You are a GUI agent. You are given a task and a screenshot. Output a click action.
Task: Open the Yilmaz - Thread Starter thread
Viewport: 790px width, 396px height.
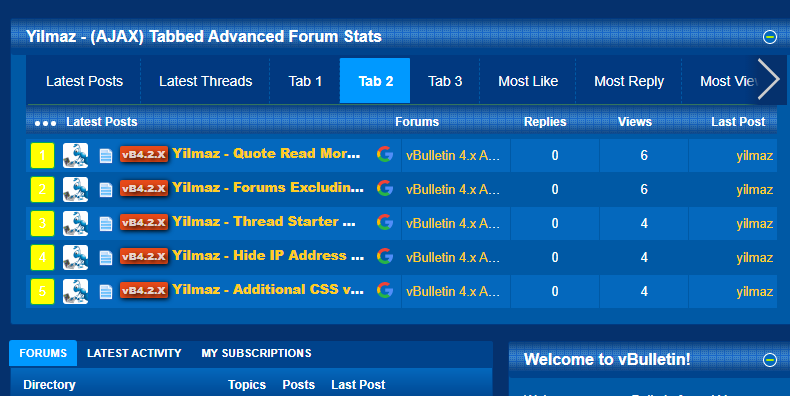pyautogui.click(x=264, y=221)
